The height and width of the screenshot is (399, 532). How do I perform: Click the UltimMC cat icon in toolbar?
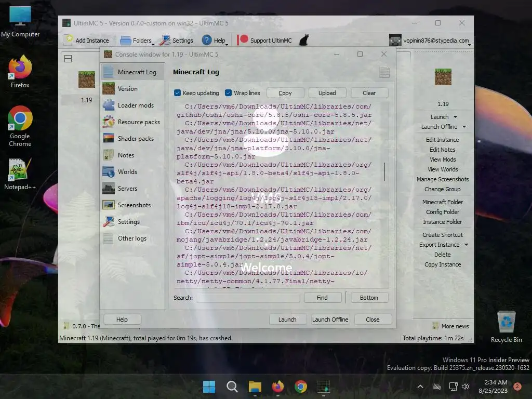click(x=304, y=40)
